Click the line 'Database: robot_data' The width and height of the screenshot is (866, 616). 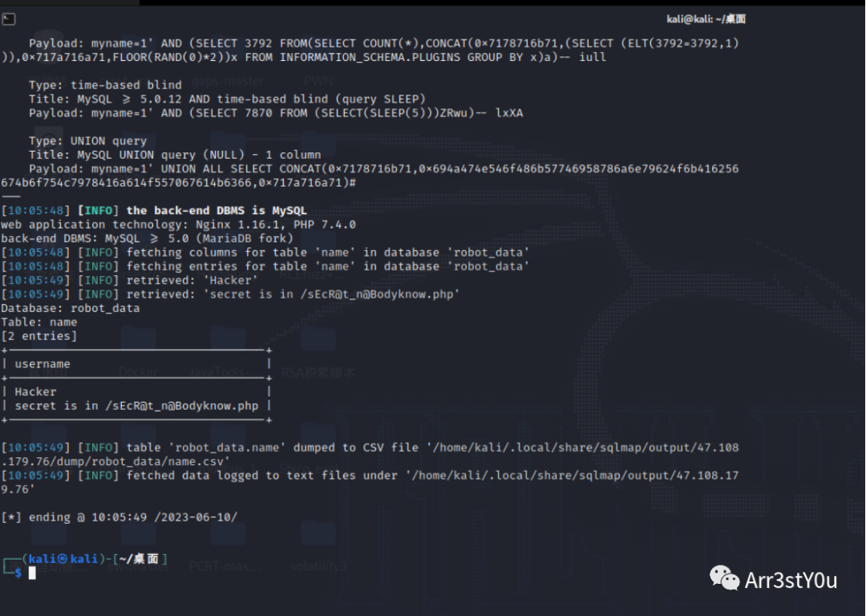click(x=70, y=308)
